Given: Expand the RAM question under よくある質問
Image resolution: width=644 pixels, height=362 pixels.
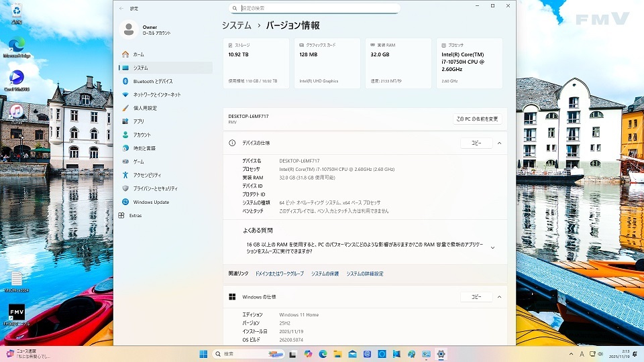Looking at the screenshot, I should (x=492, y=247).
